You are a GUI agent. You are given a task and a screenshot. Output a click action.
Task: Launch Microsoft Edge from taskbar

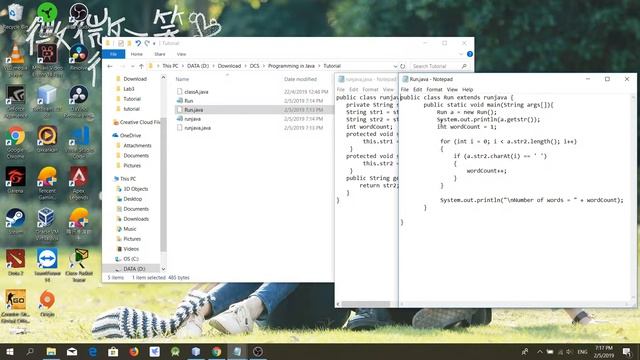93,351
